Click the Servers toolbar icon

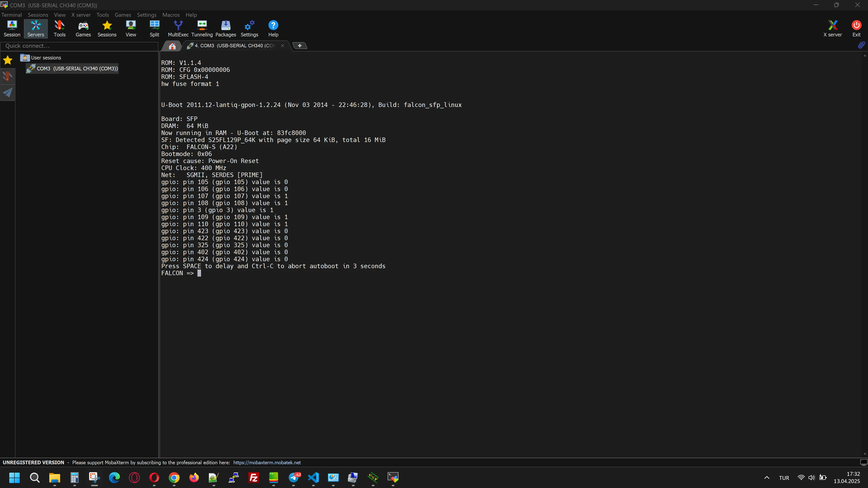(x=36, y=29)
